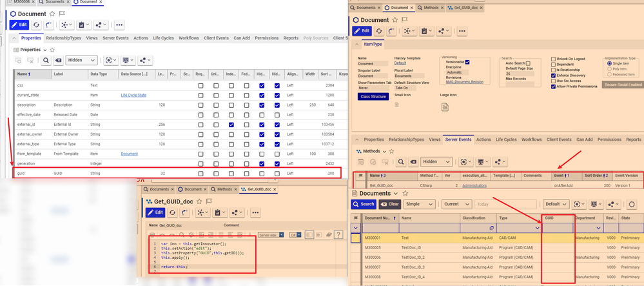
Task: Toggle the Versionable checkbox
Action: [467, 62]
